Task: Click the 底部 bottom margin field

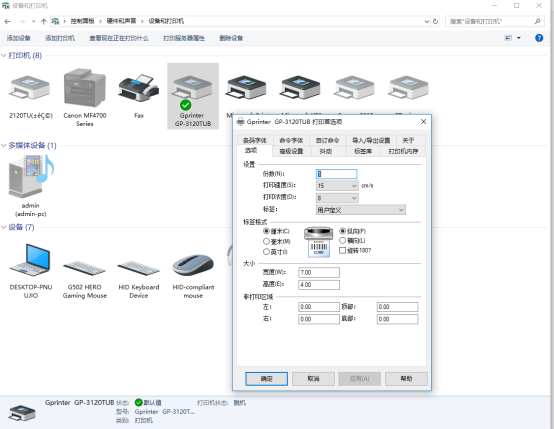Action: coord(397,319)
